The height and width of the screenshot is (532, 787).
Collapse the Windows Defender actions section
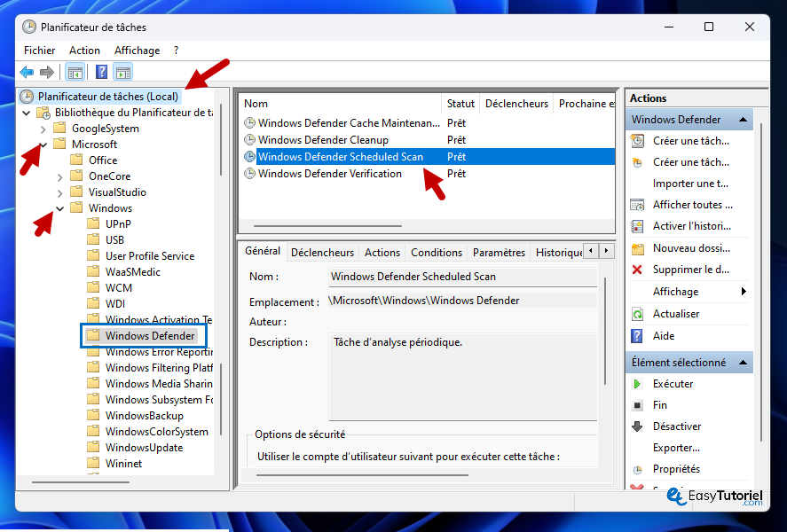click(744, 120)
